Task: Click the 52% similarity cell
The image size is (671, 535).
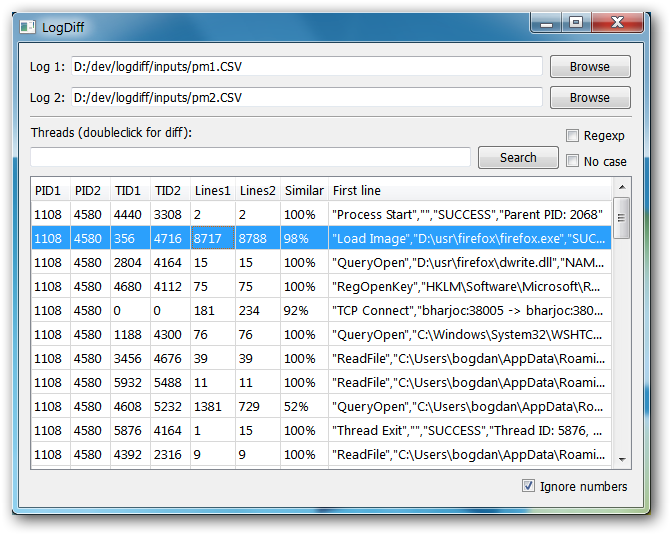Action: tap(304, 406)
